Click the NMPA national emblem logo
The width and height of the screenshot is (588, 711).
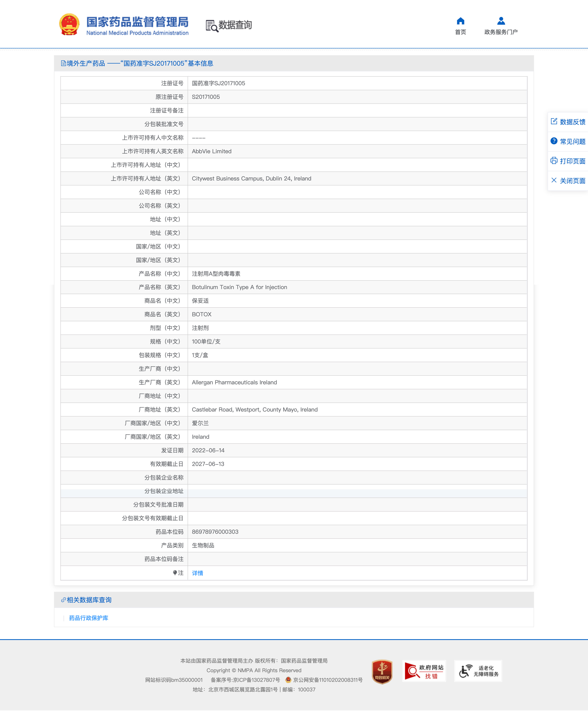coord(69,24)
